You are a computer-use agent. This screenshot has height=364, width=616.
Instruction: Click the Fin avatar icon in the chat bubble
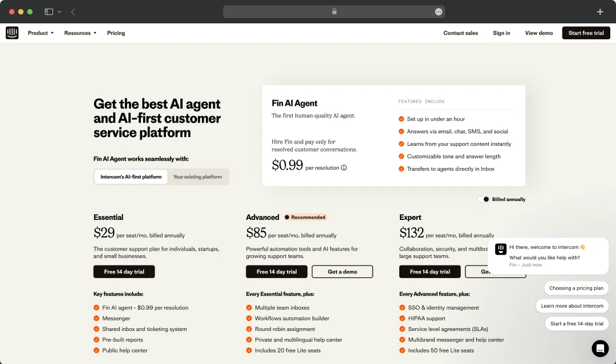tap(500, 249)
